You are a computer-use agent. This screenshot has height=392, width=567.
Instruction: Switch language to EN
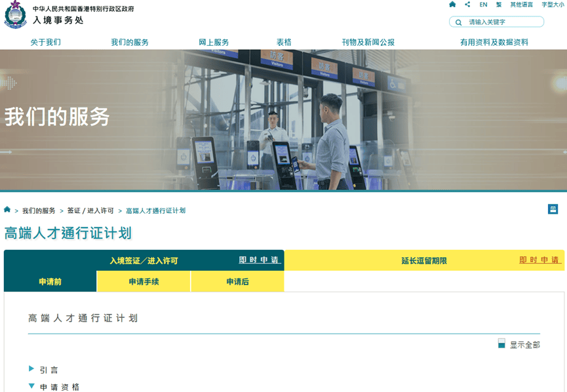point(483,5)
